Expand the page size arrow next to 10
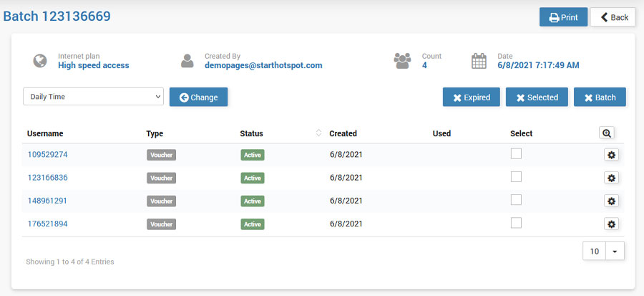 pyautogui.click(x=615, y=252)
